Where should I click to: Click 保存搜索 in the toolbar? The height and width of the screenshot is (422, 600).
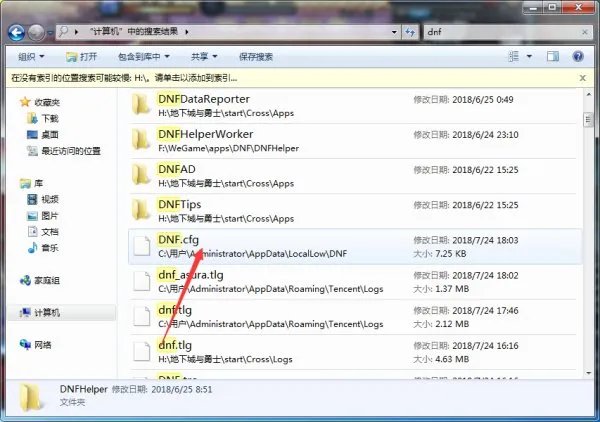pyautogui.click(x=256, y=57)
